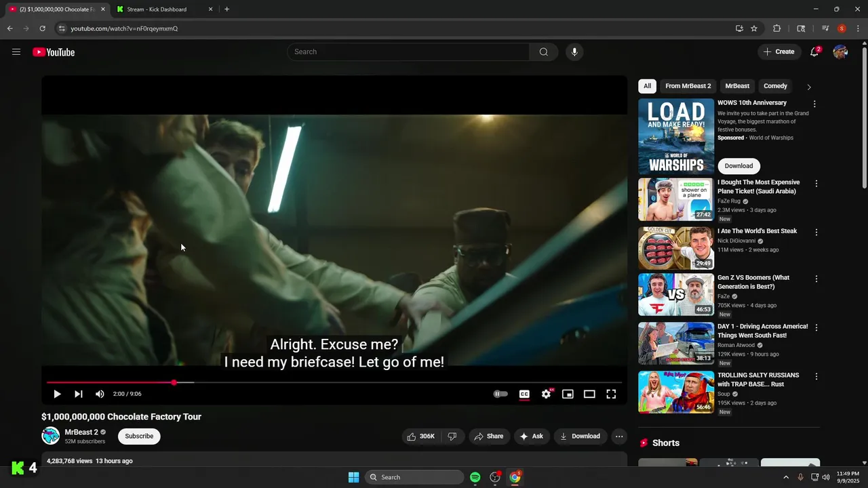Enter full screen mode

click(x=611, y=394)
